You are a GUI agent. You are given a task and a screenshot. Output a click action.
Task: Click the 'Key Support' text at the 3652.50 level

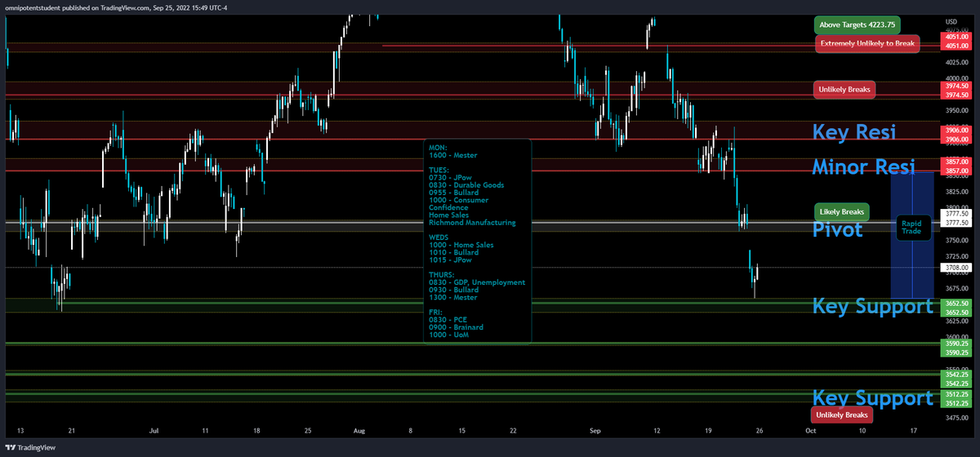point(872,306)
